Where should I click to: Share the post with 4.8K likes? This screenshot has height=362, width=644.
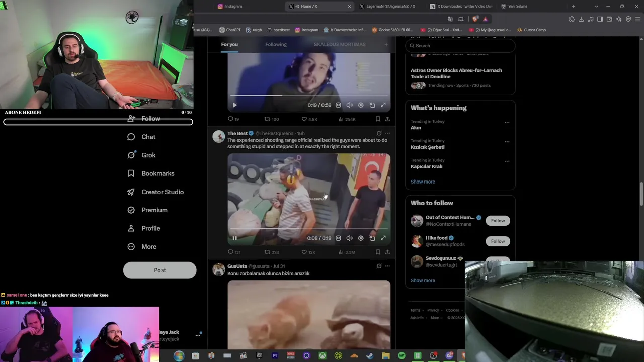tap(387, 119)
